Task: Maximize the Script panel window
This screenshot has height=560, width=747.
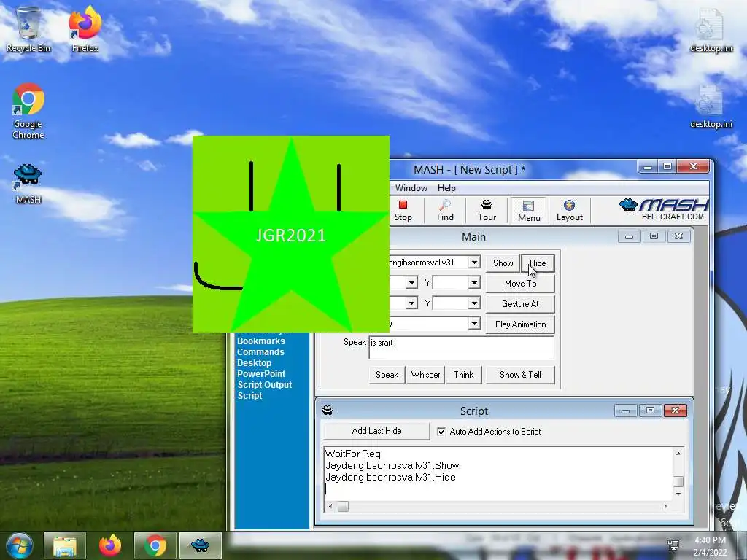Action: 650,411
